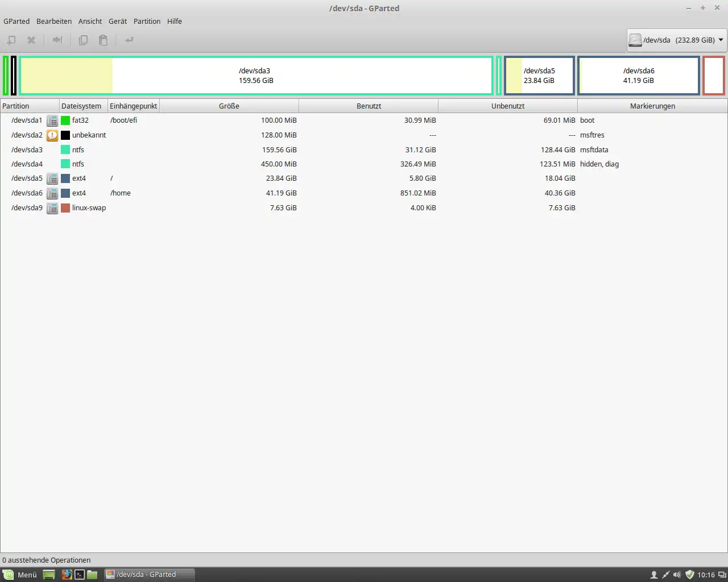Click the hard disk icon in device selector
728x582 pixels.
pyautogui.click(x=635, y=40)
